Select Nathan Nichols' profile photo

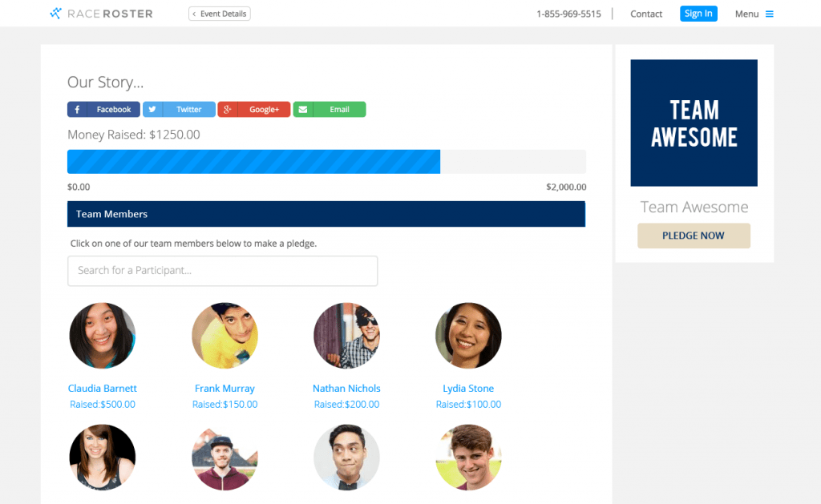(346, 336)
